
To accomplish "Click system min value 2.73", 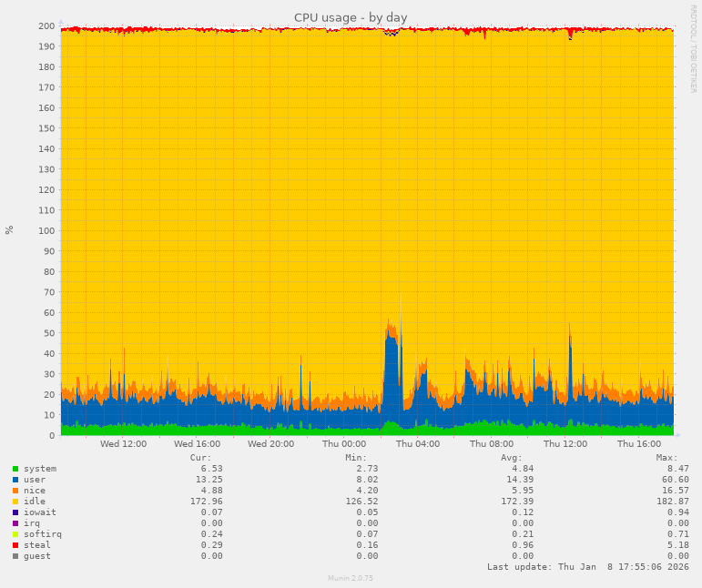I will click(x=367, y=469).
